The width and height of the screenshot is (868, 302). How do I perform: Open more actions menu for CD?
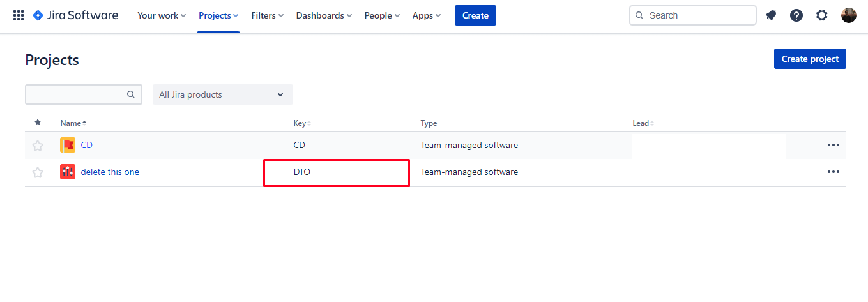(833, 145)
